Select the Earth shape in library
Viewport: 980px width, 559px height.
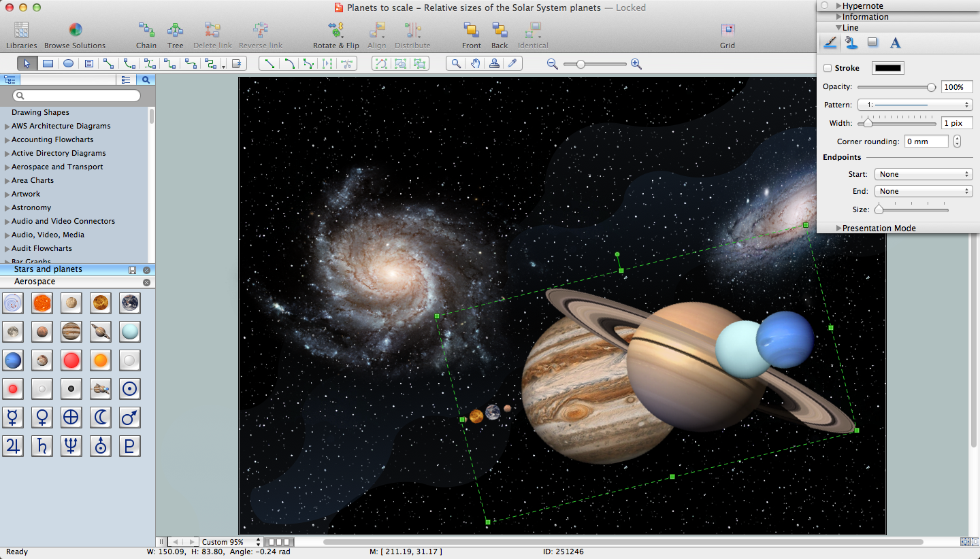point(129,303)
